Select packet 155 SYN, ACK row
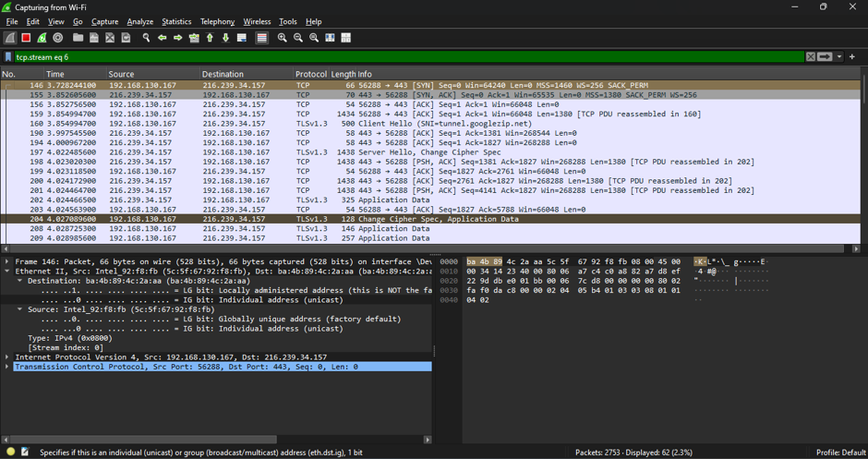Screen dimensions: 868x459 (430, 95)
